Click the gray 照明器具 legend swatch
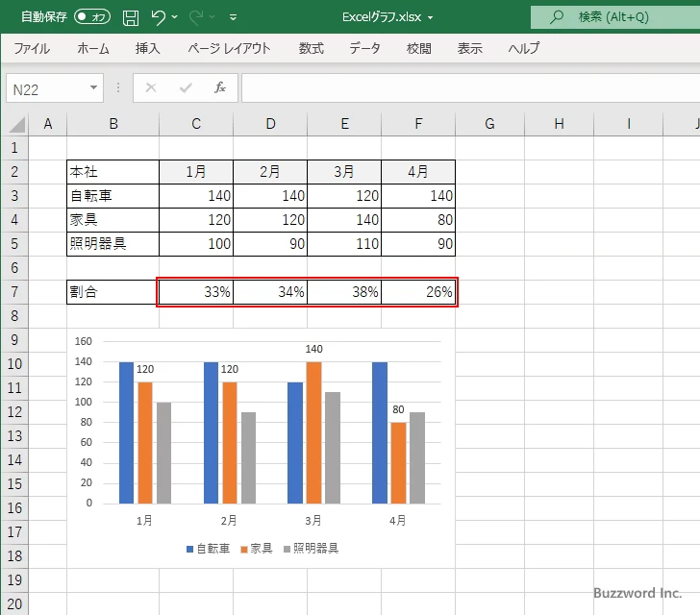The image size is (700, 615). (x=287, y=549)
